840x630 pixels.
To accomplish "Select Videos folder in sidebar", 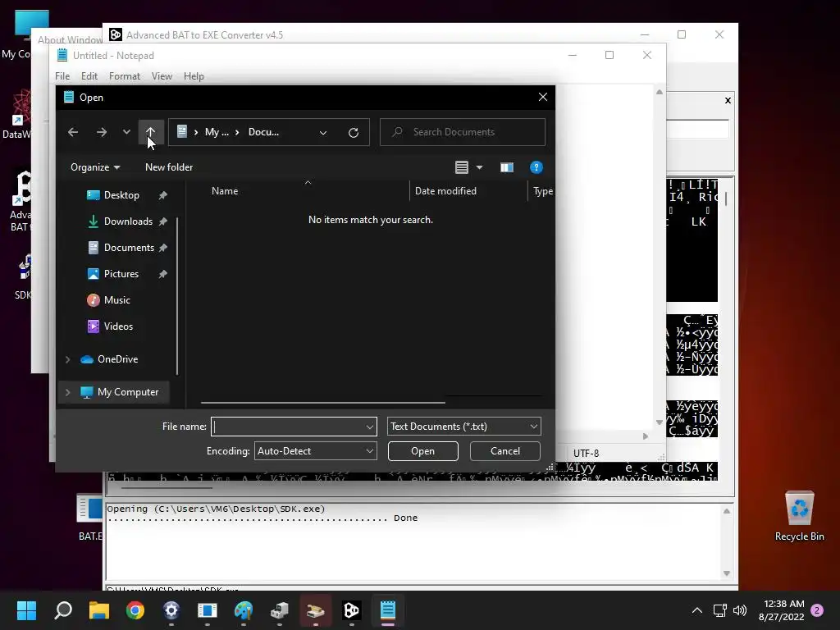I will point(118,326).
